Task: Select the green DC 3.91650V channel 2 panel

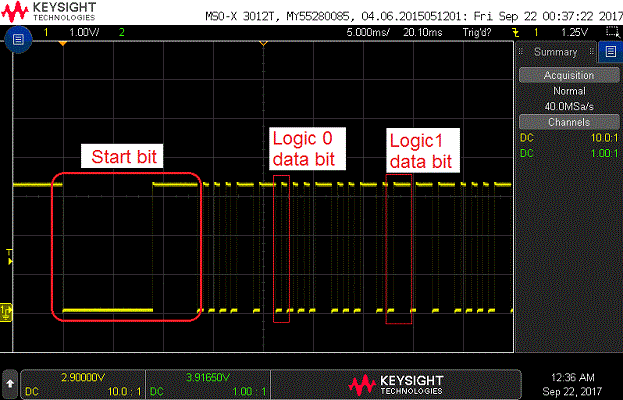Action: point(208,384)
